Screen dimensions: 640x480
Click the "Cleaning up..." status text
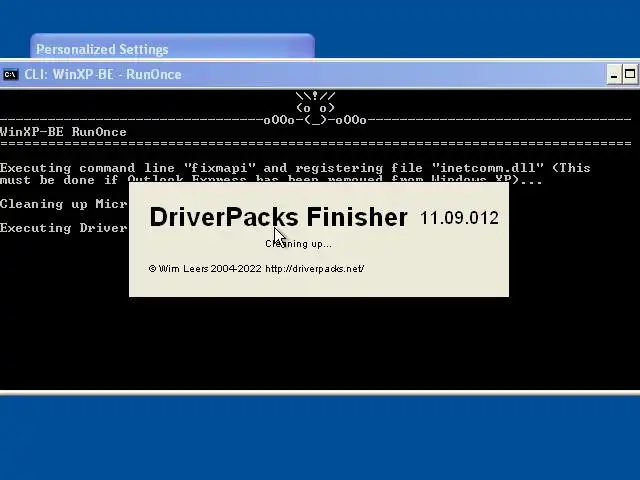pyautogui.click(x=298, y=244)
